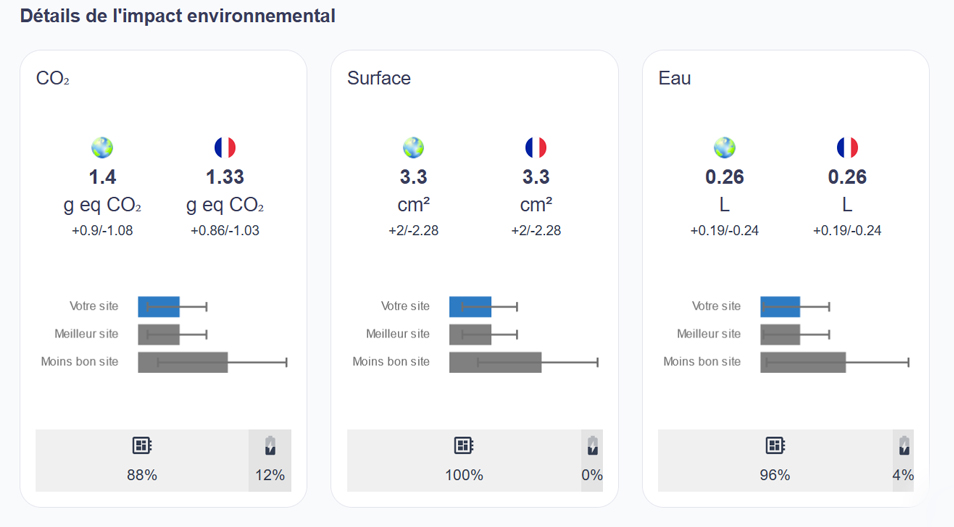954x527 pixels.
Task: Click the globe icon in the Eau card
Action: (725, 148)
